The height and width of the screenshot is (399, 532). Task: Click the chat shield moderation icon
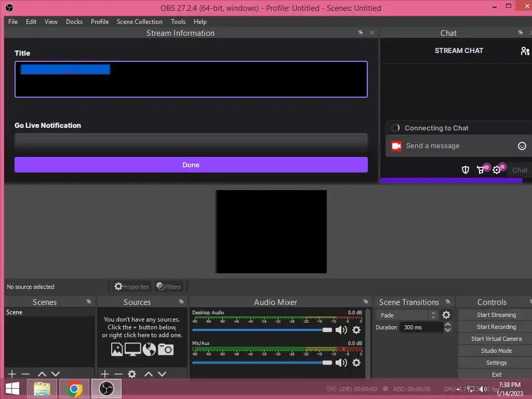tap(465, 170)
